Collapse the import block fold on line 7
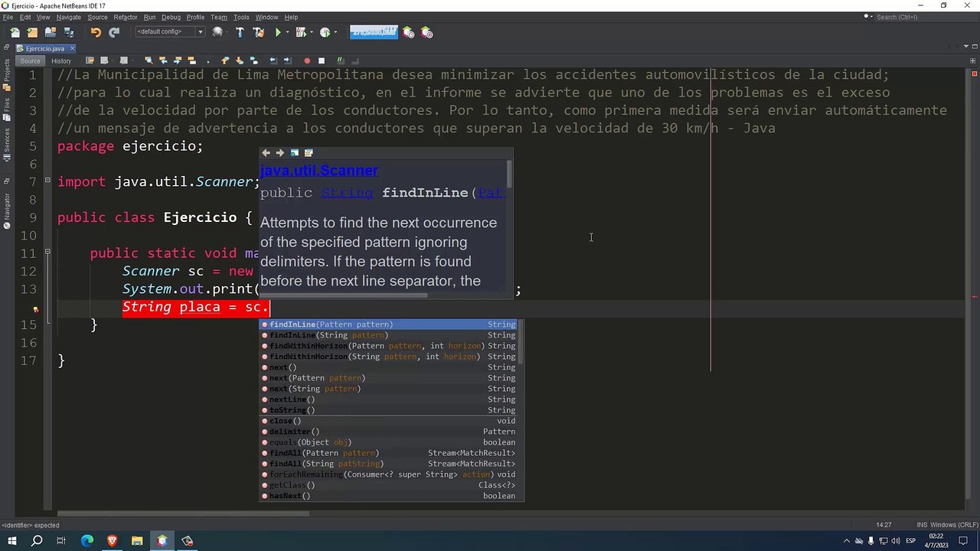Viewport: 980px width, 551px height. click(47, 181)
